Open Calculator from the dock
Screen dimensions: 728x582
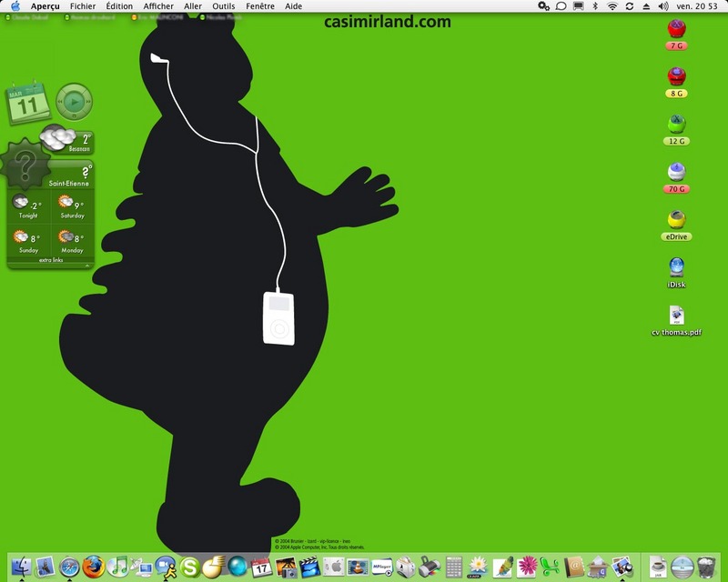453,567
